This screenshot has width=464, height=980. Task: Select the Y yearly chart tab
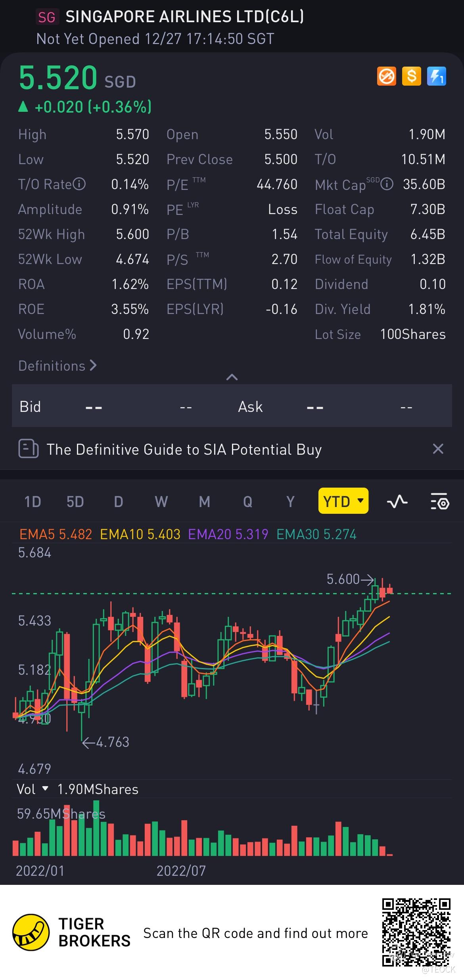pyautogui.click(x=290, y=501)
